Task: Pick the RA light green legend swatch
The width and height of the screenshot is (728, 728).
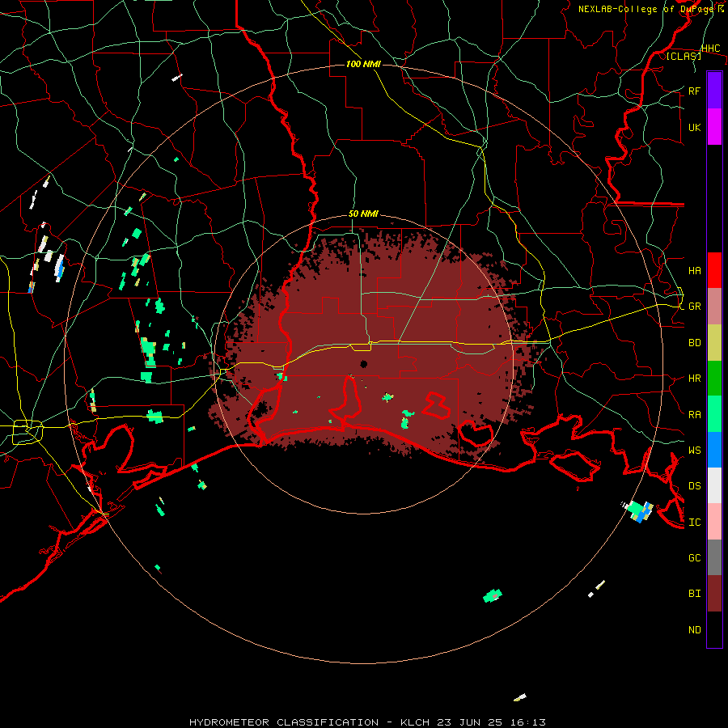Action: 714,414
